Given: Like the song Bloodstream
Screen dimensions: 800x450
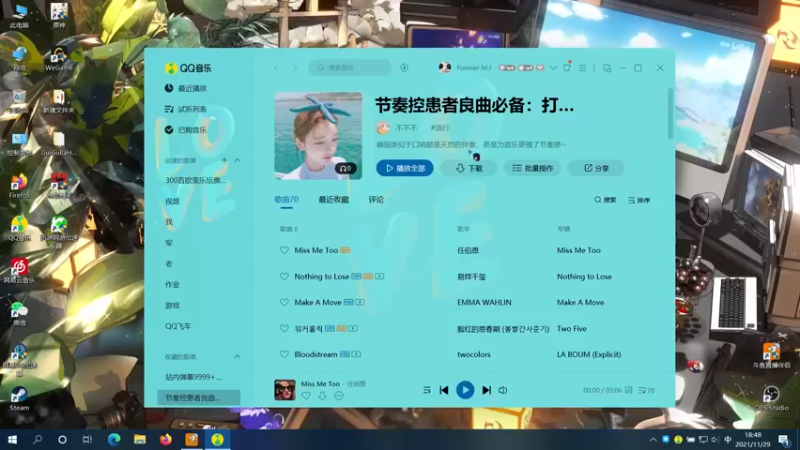Looking at the screenshot, I should 284,354.
